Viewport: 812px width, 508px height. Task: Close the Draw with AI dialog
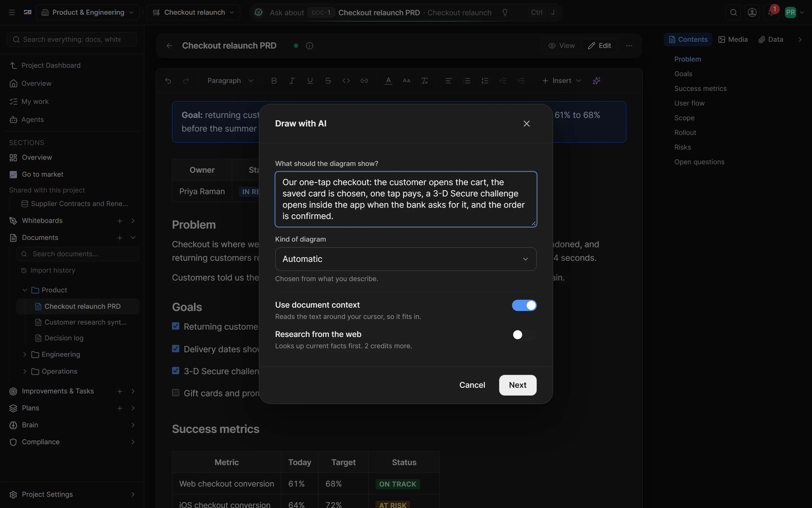526,124
